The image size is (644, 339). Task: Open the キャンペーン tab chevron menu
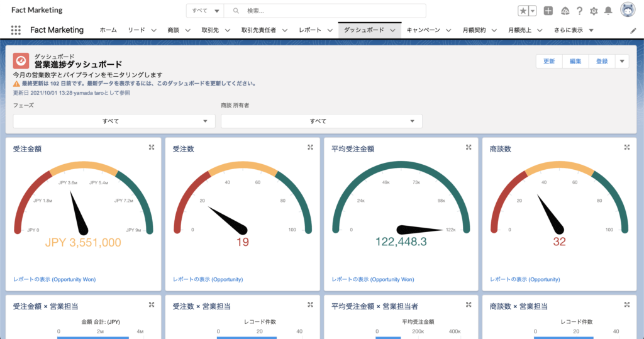coord(448,30)
